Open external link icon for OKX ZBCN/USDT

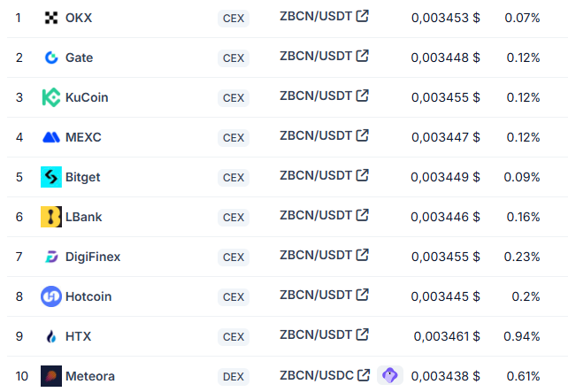[x=363, y=16]
